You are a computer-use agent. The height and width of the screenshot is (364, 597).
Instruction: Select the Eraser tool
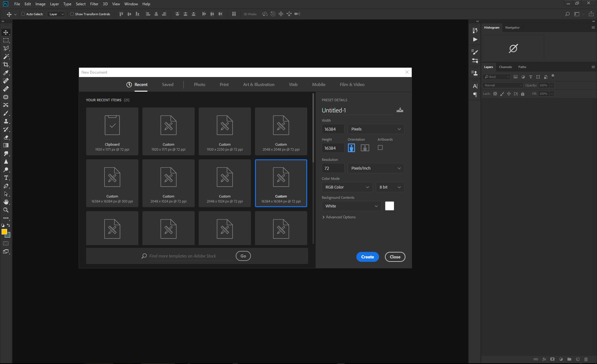click(6, 137)
